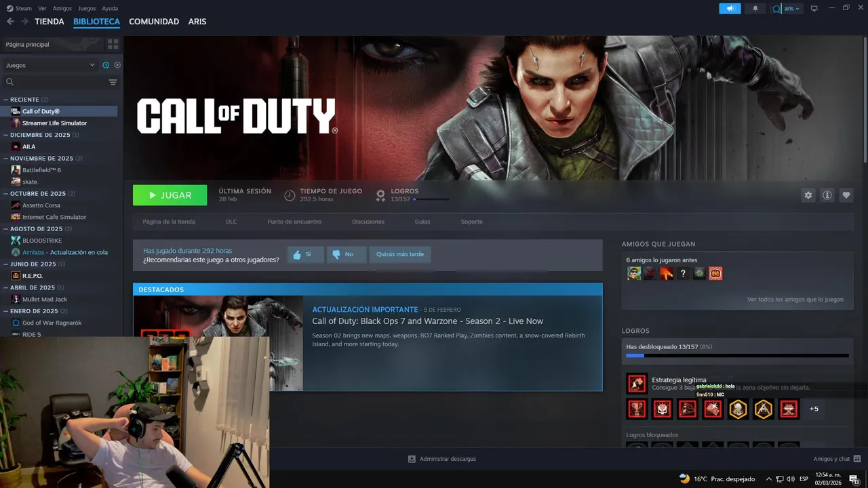Image resolution: width=868 pixels, height=488 pixels.
Task: Click the green JUGAR button
Action: click(170, 195)
